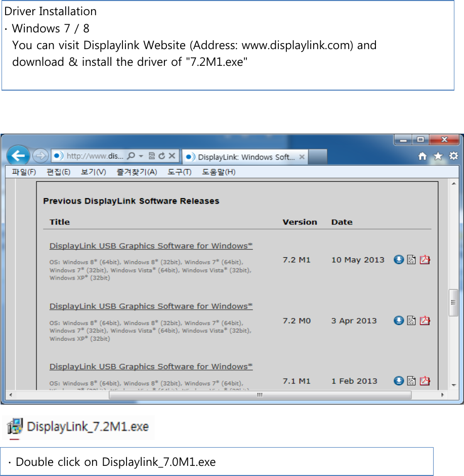Screen dimensions: 464x476
Task: Open the 보기(V) menu
Action: coord(93,172)
